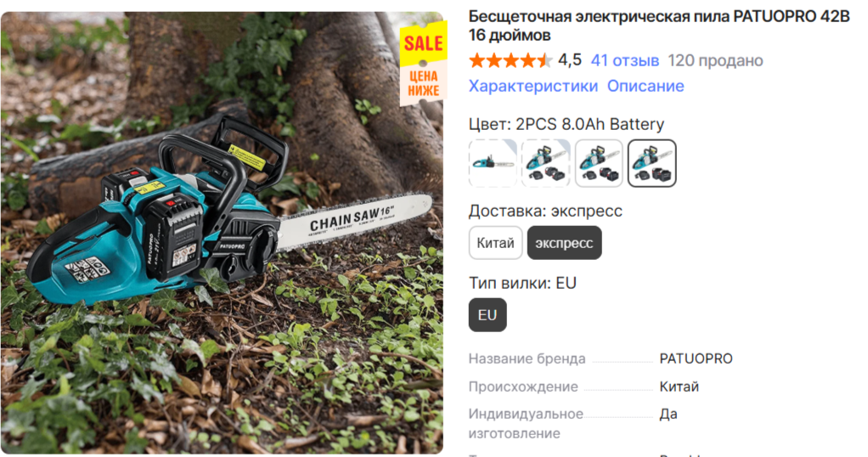Click the product title PATUOPRO 42В
Image resolution: width=868 pixels, height=457 pixels.
click(659, 25)
